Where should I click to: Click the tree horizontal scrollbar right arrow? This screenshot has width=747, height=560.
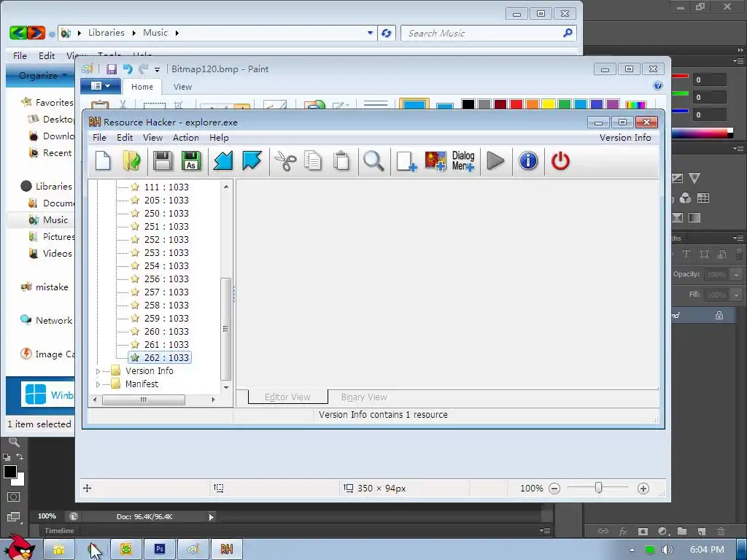(x=213, y=400)
